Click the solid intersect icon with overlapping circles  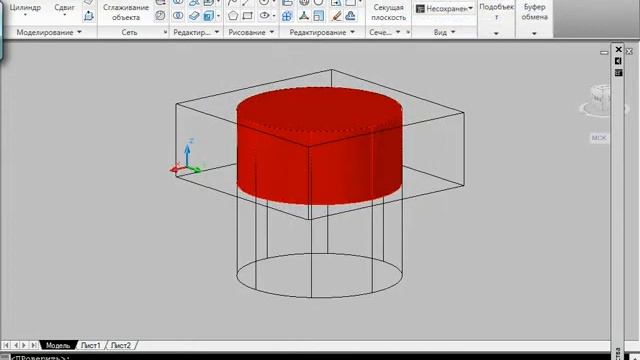[x=178, y=16]
